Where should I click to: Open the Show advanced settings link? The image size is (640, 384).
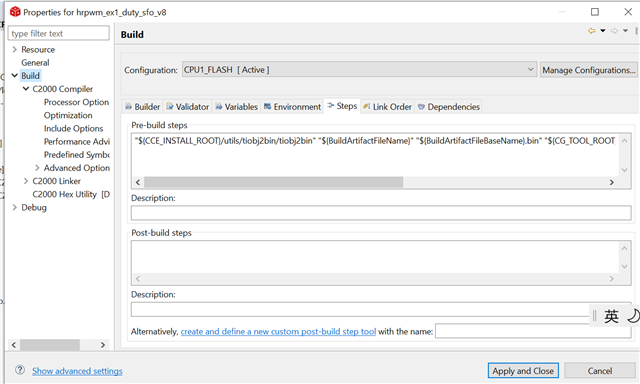pyautogui.click(x=77, y=371)
